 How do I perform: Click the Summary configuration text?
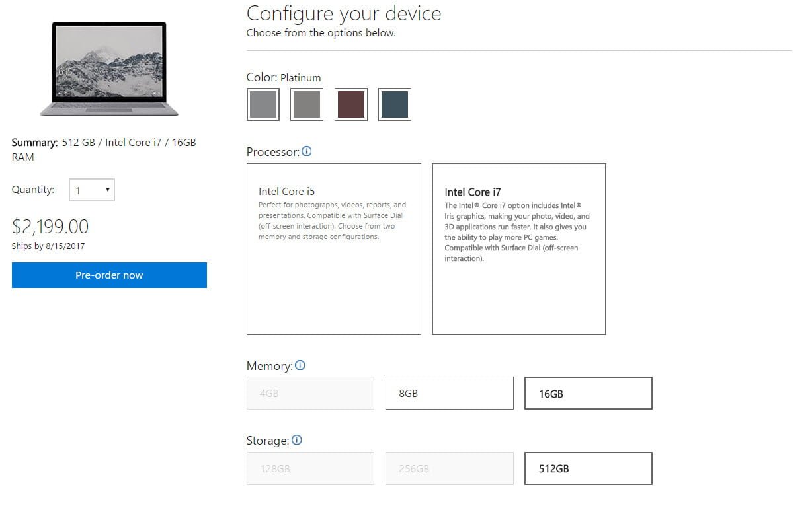(104, 149)
